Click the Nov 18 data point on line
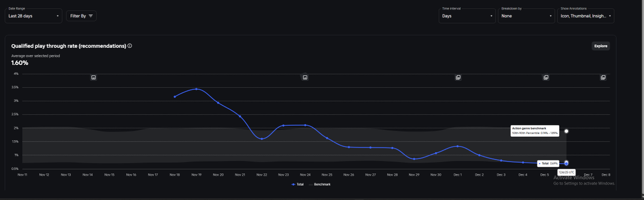The height and width of the screenshot is (200, 644). 175,97
